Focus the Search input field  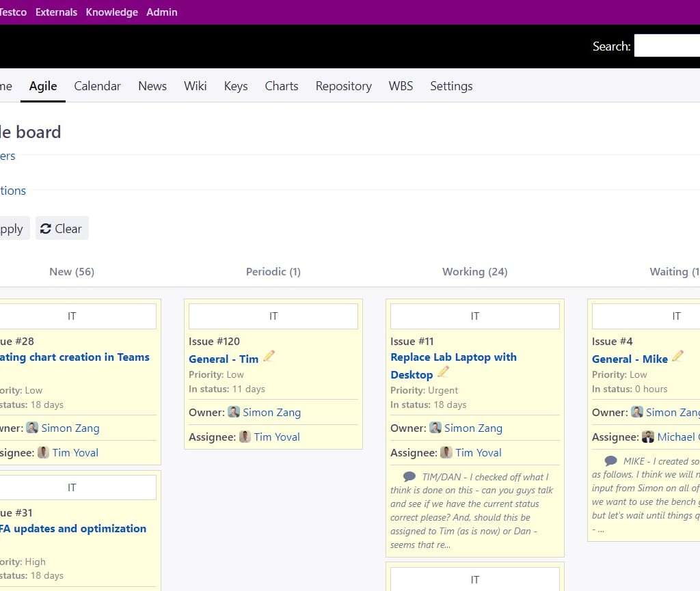(667, 46)
